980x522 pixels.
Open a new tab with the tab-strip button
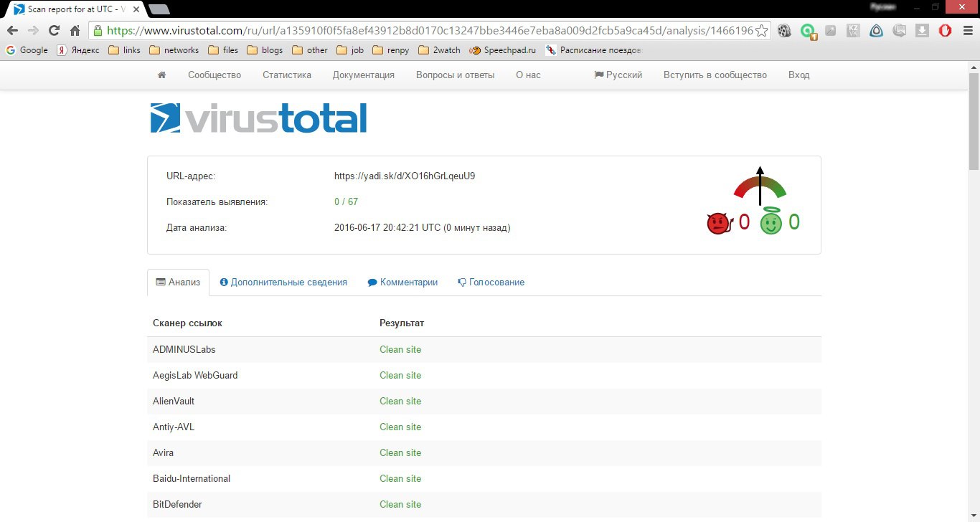tap(159, 9)
